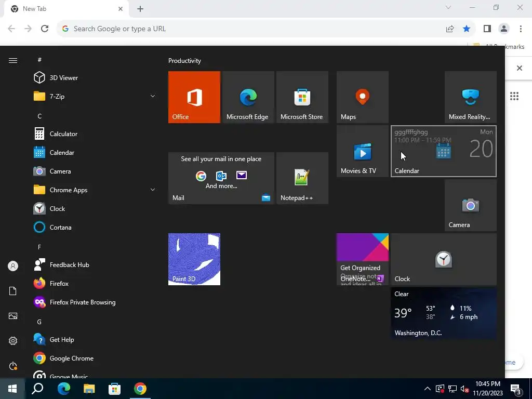Open a new Chrome tab
Viewport: 532px width, 399px height.
click(x=140, y=9)
